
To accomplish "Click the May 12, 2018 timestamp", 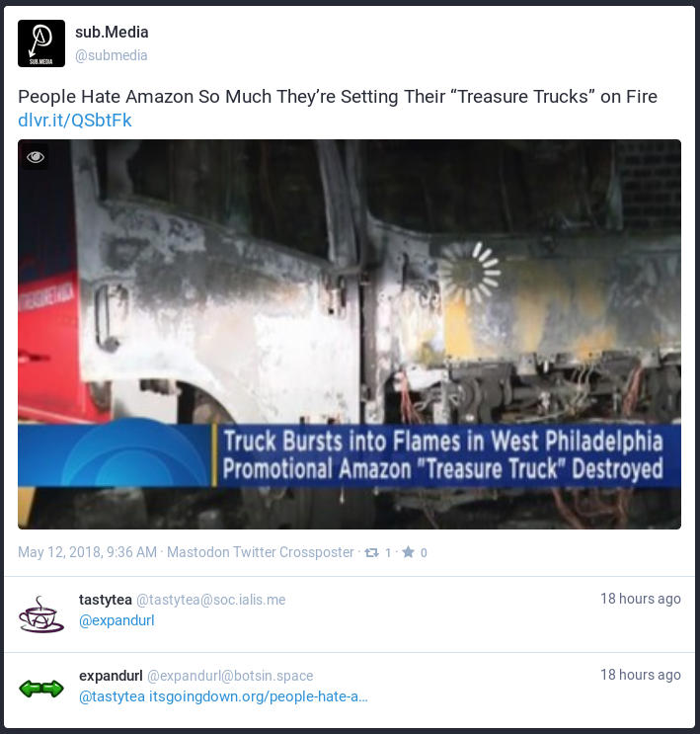I will 87,552.
